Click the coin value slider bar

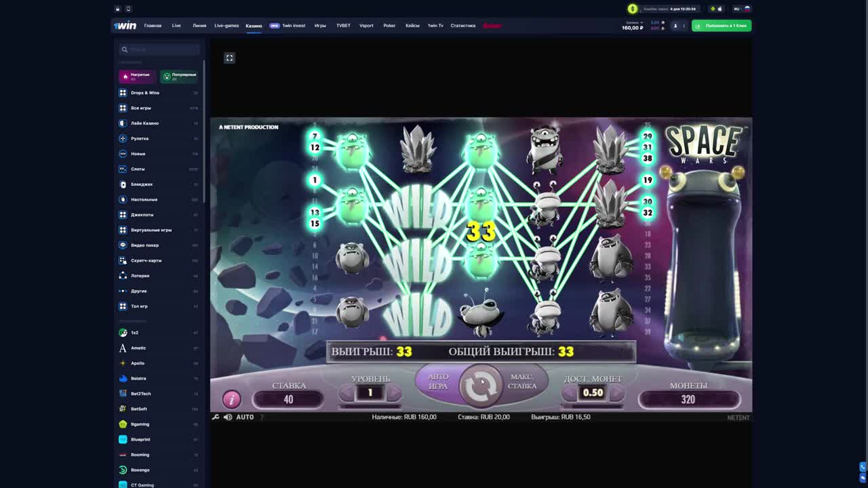[593, 406]
